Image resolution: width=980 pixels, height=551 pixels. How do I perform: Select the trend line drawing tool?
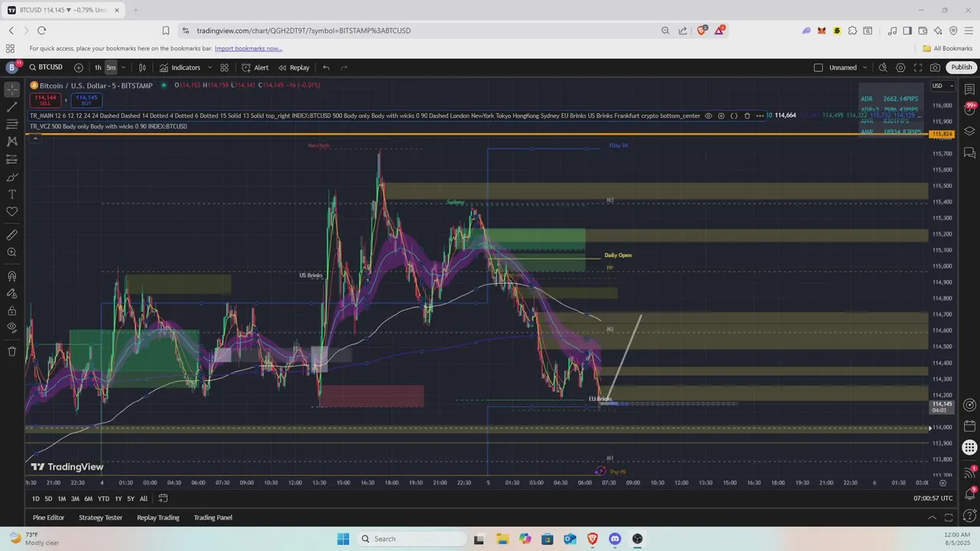(x=11, y=107)
